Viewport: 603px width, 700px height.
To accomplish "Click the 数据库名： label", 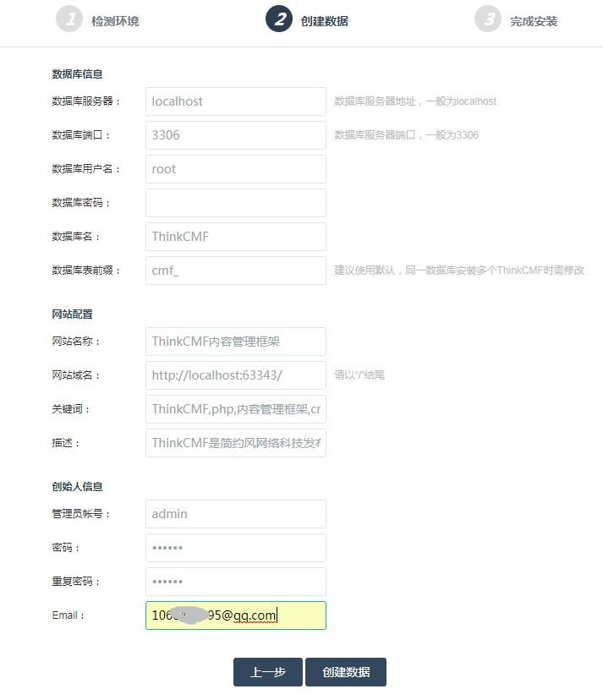I will pos(76,237).
